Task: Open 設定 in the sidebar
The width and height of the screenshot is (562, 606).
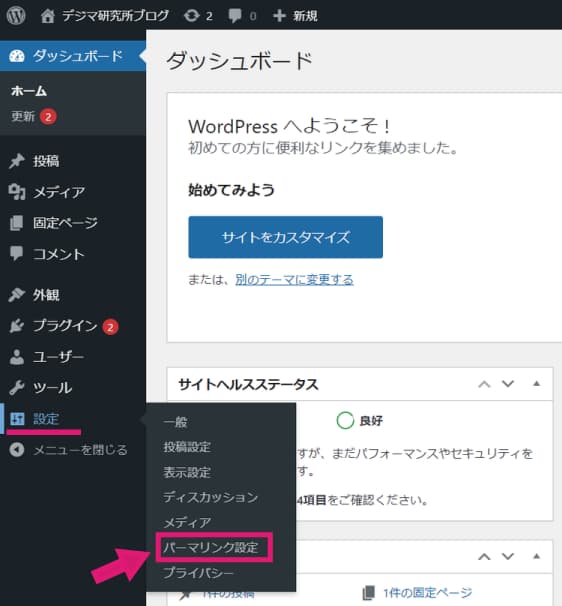Action: [46, 419]
